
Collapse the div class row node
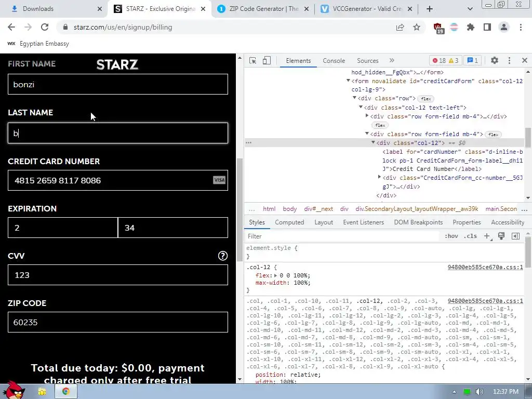click(354, 98)
